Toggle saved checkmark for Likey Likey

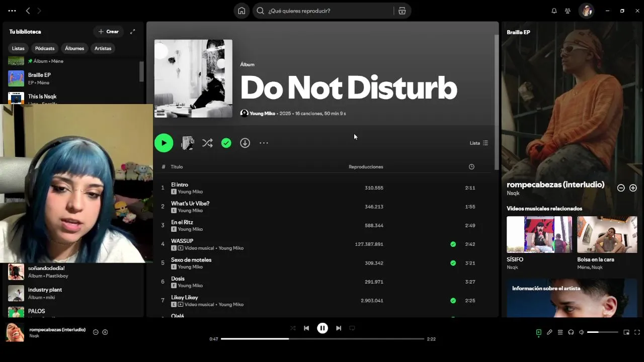[453, 301]
